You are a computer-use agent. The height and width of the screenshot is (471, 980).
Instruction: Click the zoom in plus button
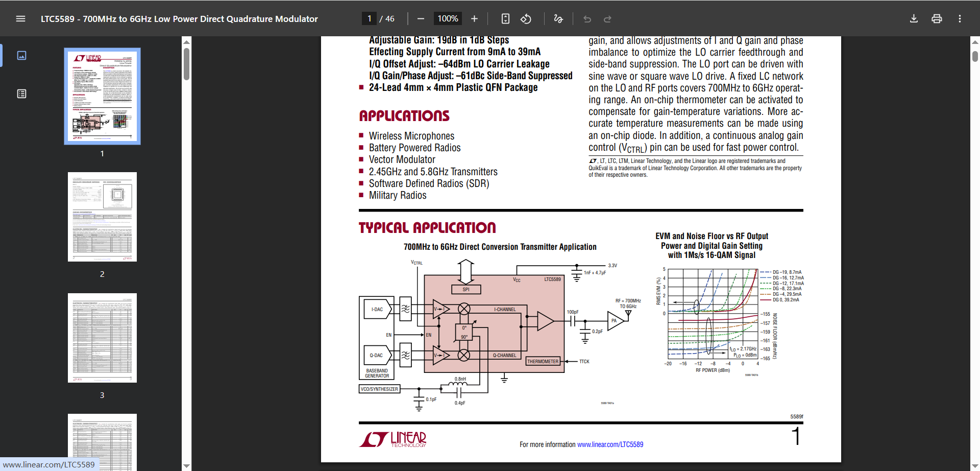474,19
